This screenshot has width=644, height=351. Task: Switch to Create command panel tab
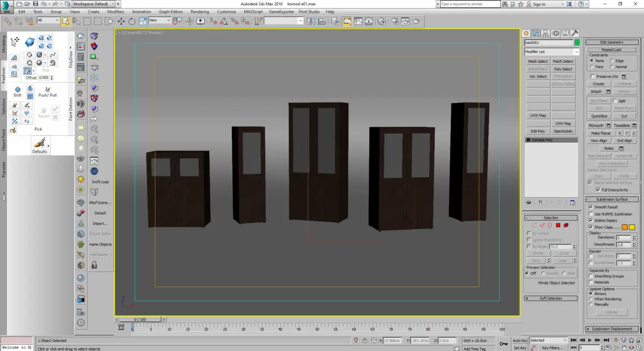[x=526, y=33]
